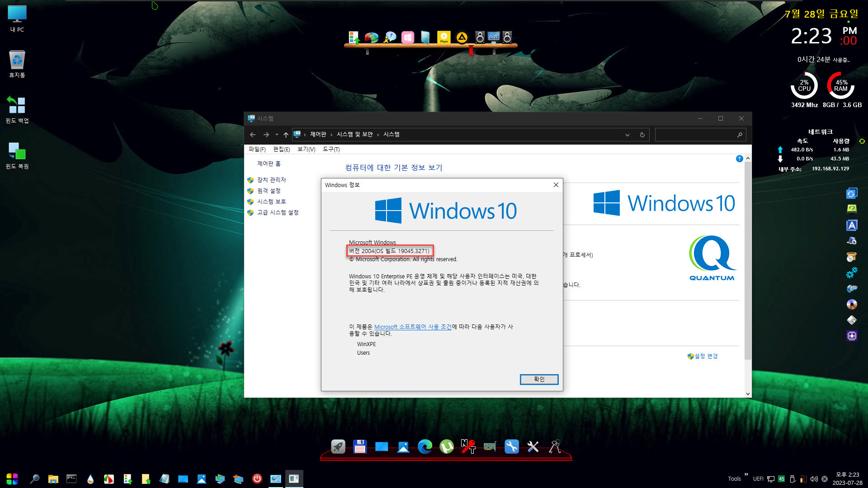868x488 pixels.
Task: Click the water drop icon on taskbar
Action: pos(90,479)
